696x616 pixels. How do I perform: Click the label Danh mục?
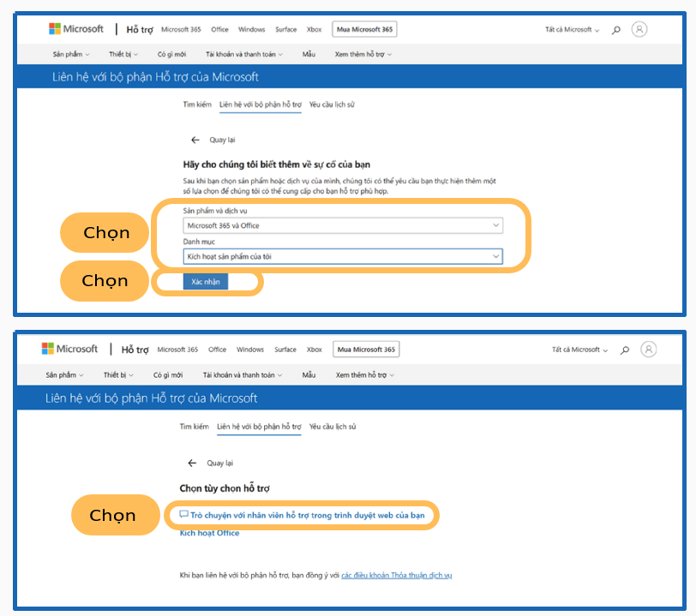tap(199, 242)
